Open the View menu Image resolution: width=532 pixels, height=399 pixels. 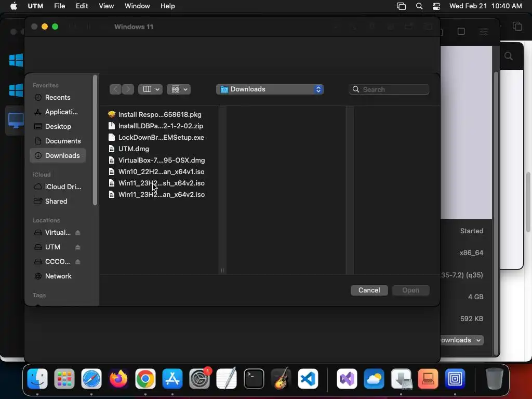pos(106,6)
